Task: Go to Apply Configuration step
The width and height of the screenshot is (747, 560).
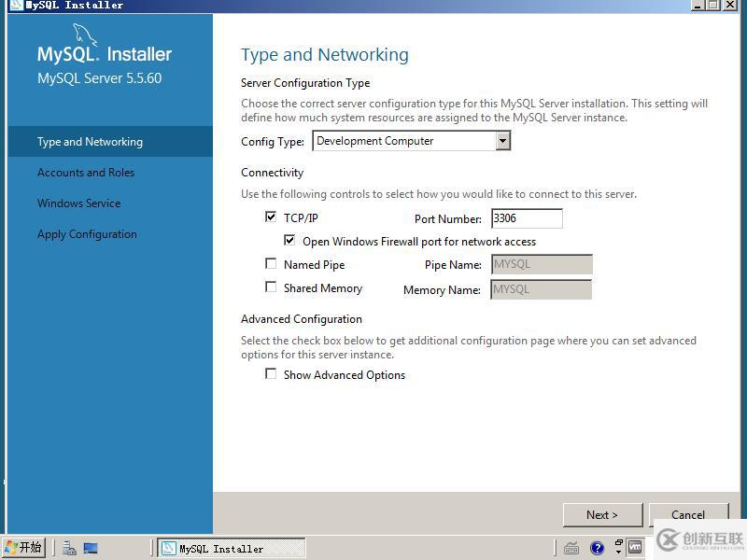Action: coord(87,234)
